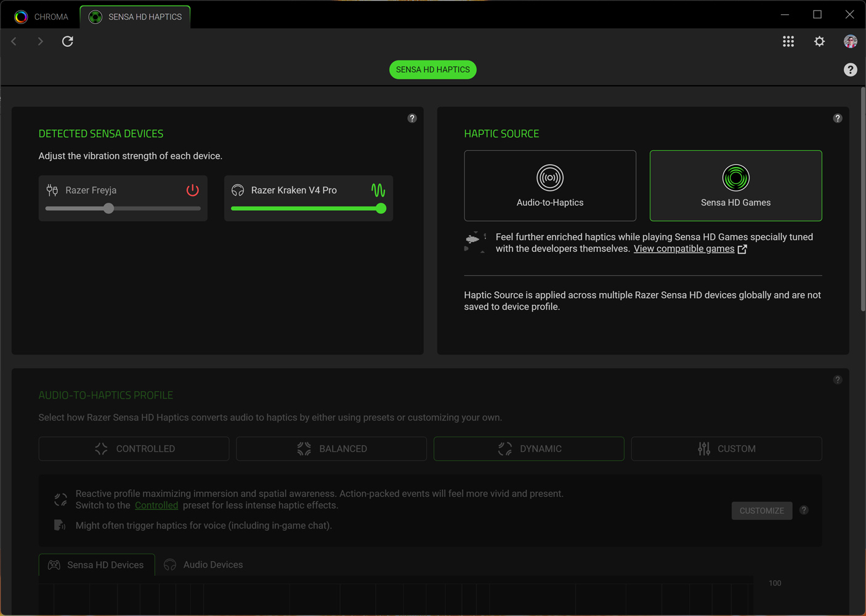Click the green Sensa HD Haptics pill button

pyautogui.click(x=433, y=70)
